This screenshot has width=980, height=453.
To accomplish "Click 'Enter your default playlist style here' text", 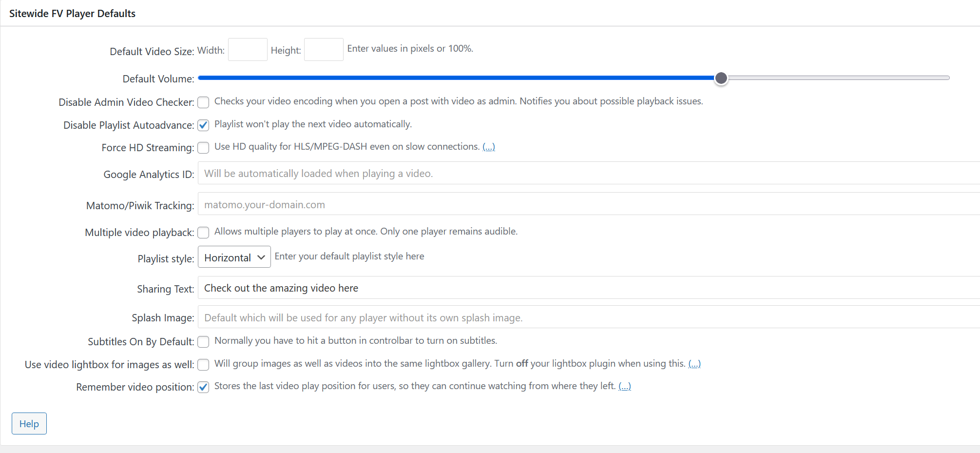I will 349,256.
